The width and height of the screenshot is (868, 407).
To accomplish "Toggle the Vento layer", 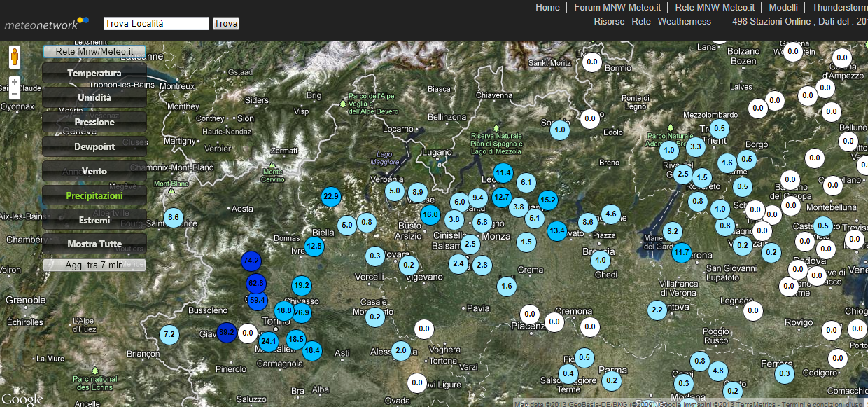I will 94,171.
